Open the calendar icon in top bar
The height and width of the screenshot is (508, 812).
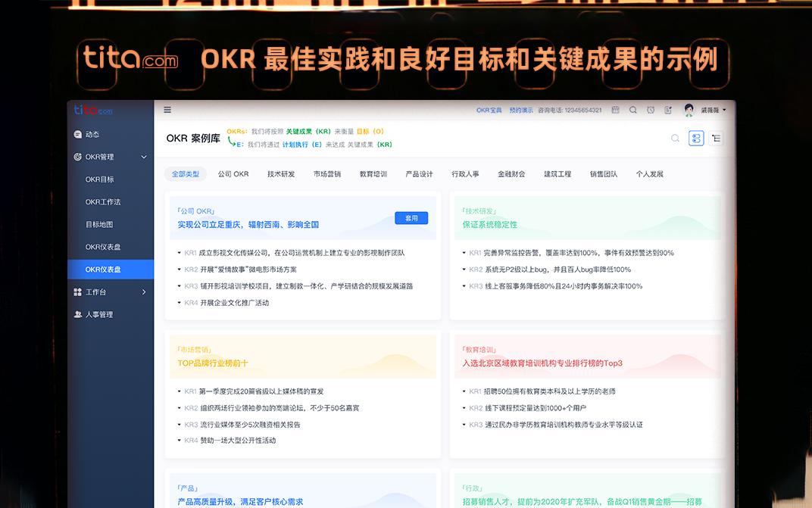click(x=616, y=110)
